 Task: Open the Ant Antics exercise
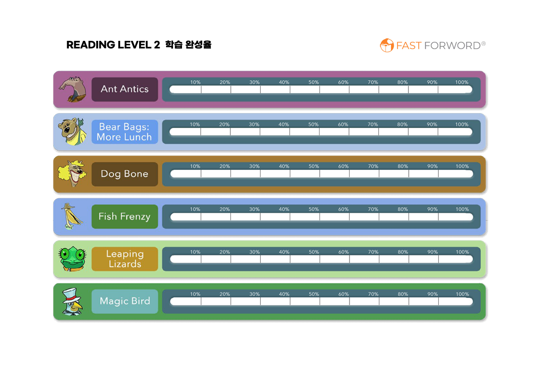click(x=125, y=89)
